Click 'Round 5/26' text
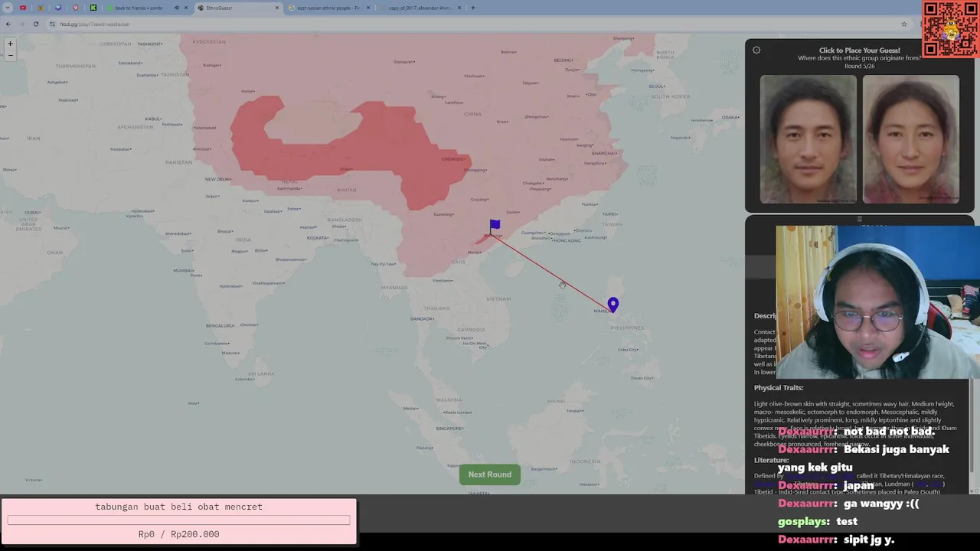This screenshot has width=980, height=551. [x=859, y=67]
